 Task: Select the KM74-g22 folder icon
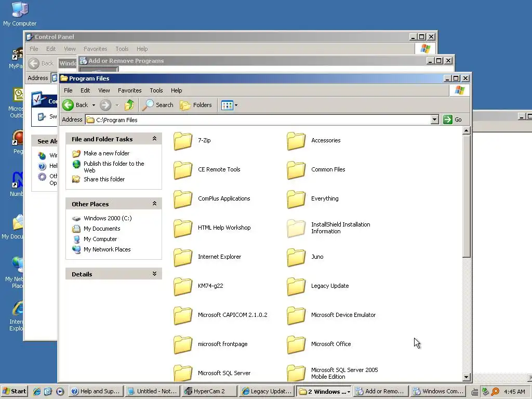pyautogui.click(x=183, y=286)
